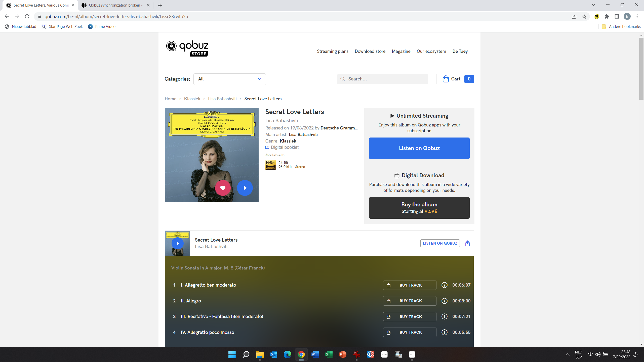Bookmark this page with star icon

pos(584,17)
